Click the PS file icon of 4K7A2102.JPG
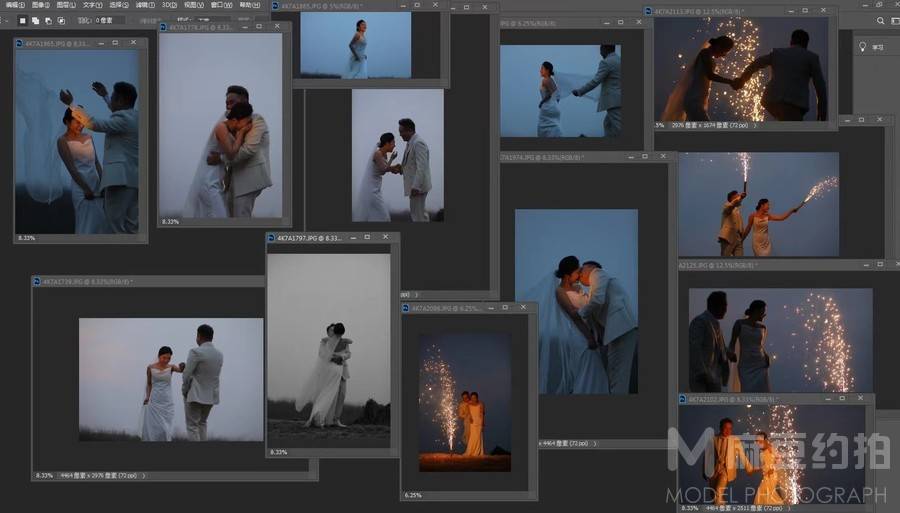Image resolution: width=900 pixels, height=513 pixels. pos(682,399)
